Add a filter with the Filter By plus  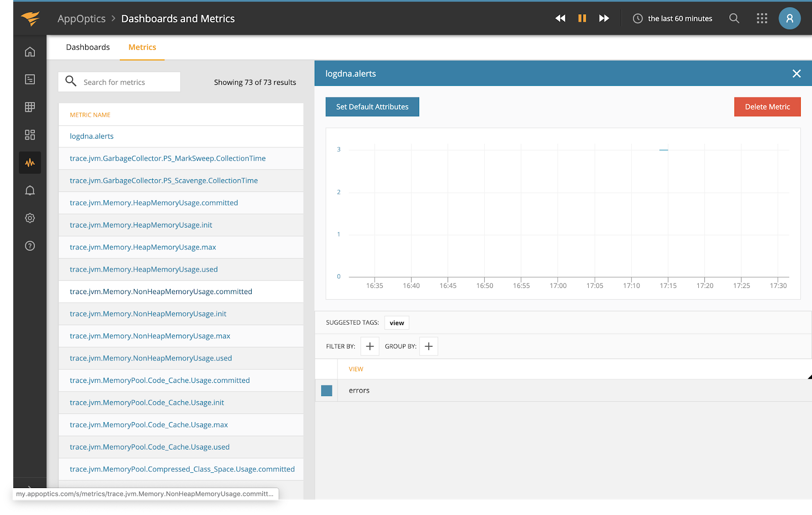click(x=370, y=346)
